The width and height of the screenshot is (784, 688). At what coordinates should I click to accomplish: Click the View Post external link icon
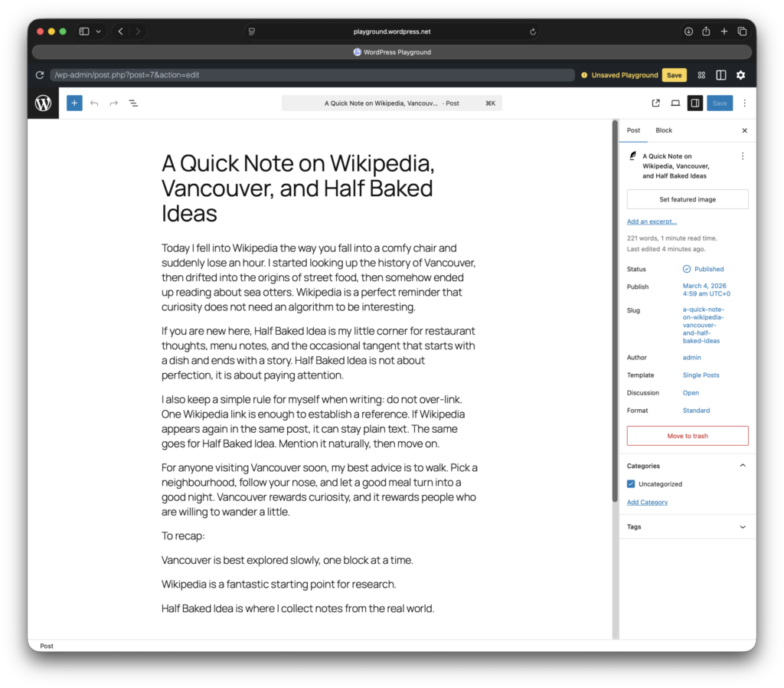click(655, 103)
